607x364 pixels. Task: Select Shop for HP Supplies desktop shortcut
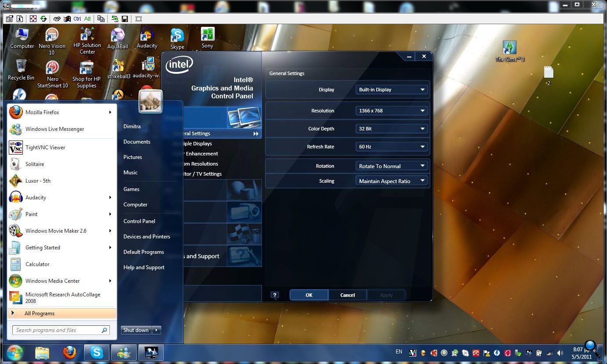pos(87,74)
